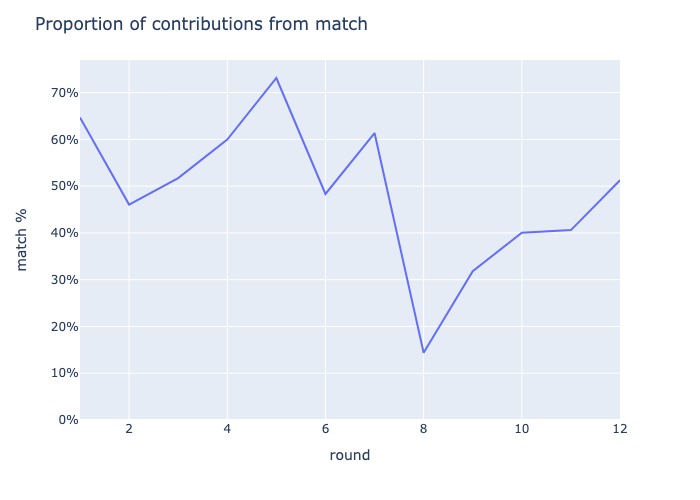Click the 50% y-axis tick label

65,186
